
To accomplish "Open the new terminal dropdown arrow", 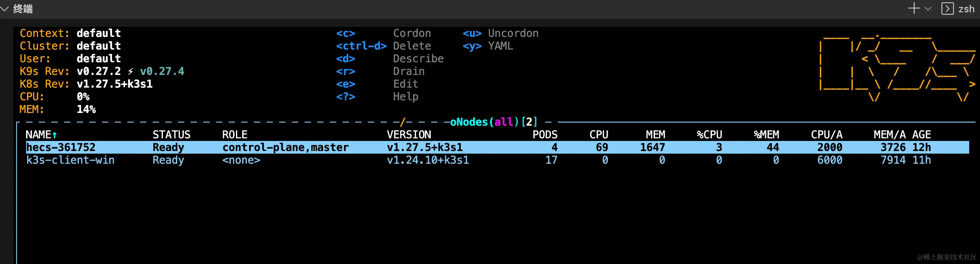I will point(928,9).
